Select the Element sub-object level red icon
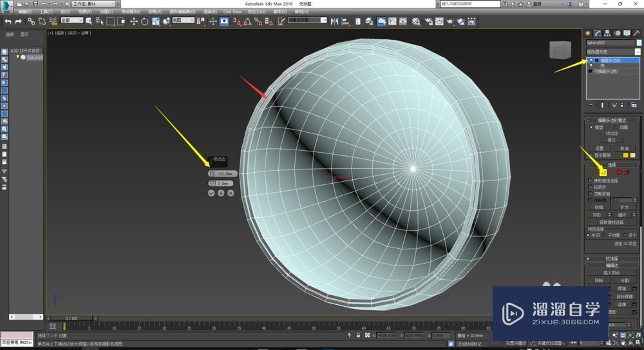 [627, 172]
